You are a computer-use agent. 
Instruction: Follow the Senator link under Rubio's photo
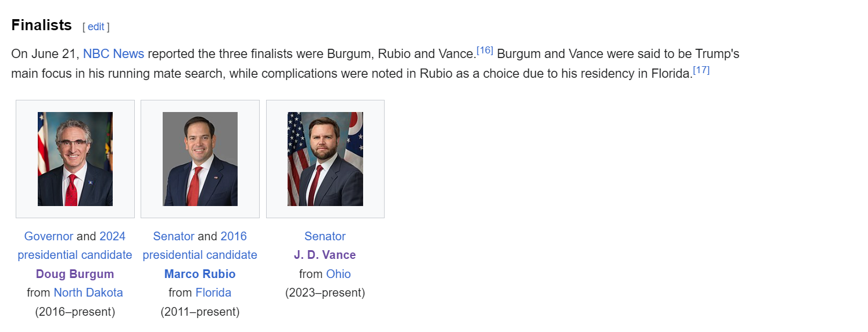[174, 236]
